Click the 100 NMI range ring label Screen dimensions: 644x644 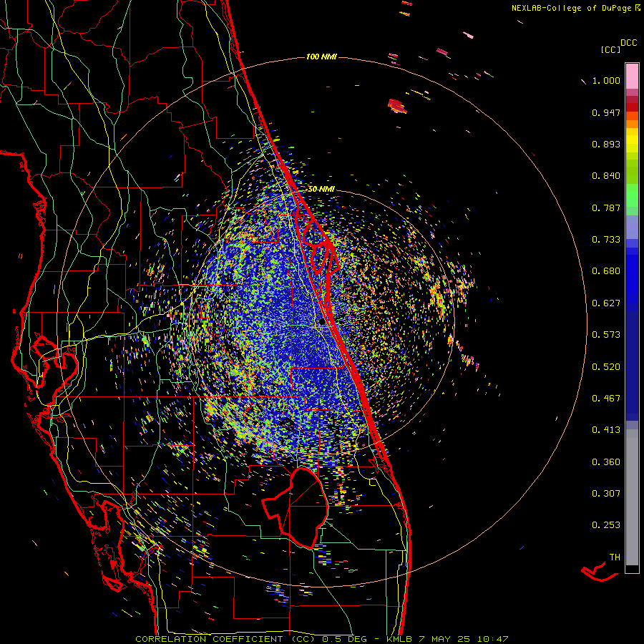(x=321, y=57)
